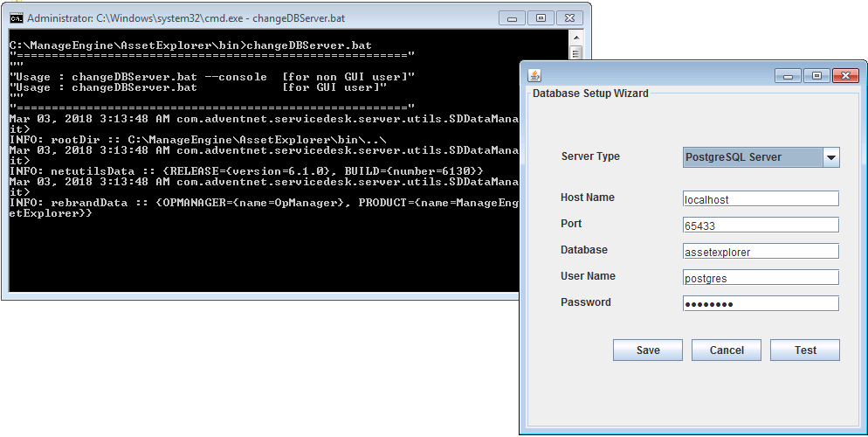
Task: Click the cmd window title text
Action: click(186, 18)
